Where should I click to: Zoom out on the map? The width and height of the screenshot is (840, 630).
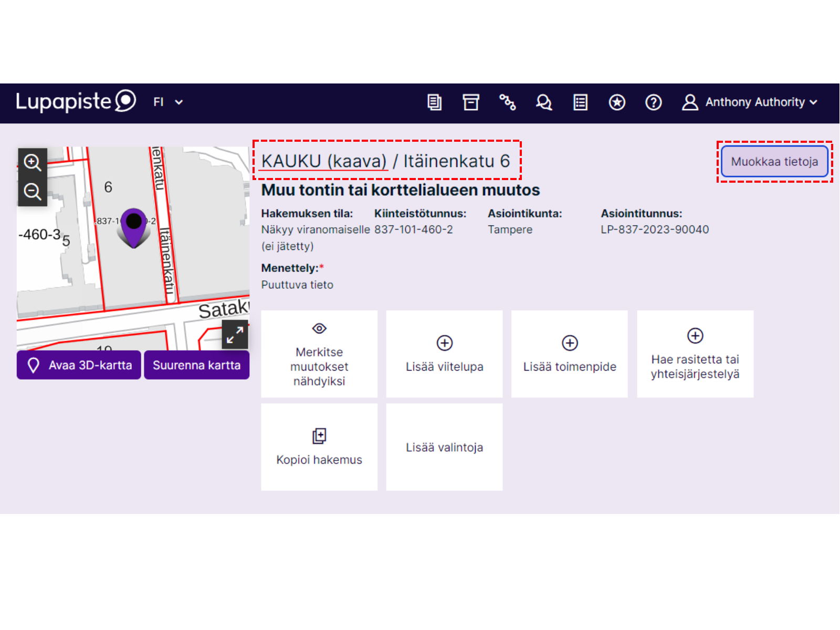pyautogui.click(x=33, y=192)
